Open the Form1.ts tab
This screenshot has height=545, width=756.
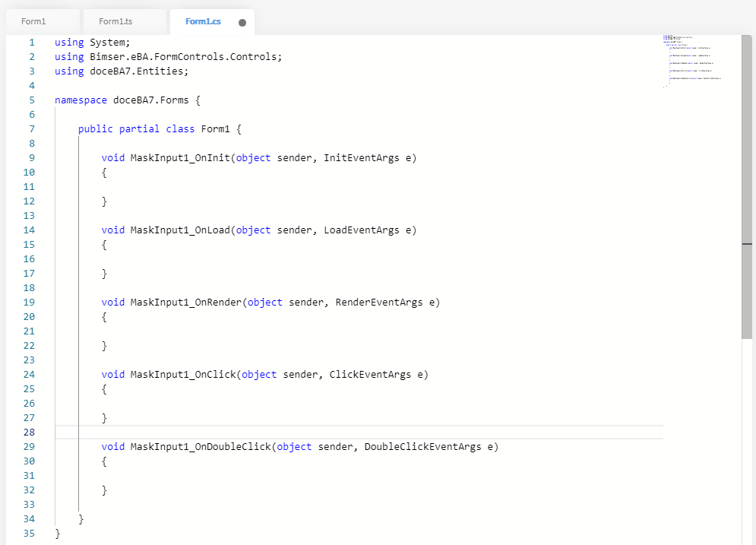click(x=115, y=21)
